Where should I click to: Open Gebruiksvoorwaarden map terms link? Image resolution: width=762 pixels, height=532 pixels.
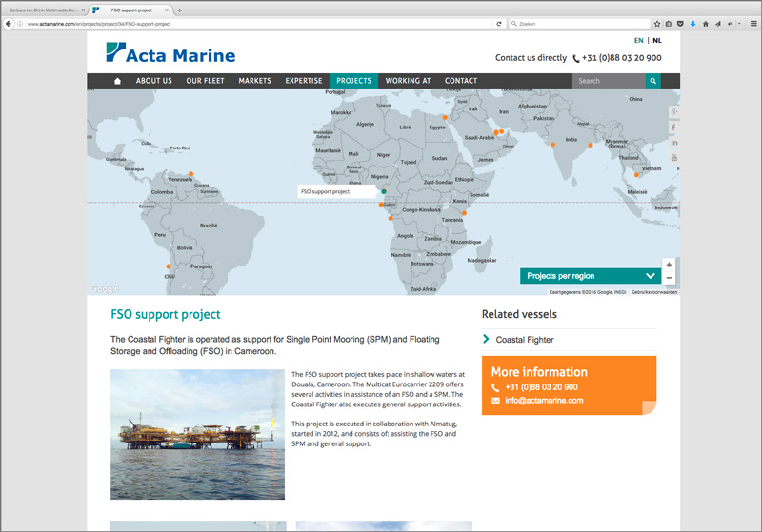tap(654, 292)
